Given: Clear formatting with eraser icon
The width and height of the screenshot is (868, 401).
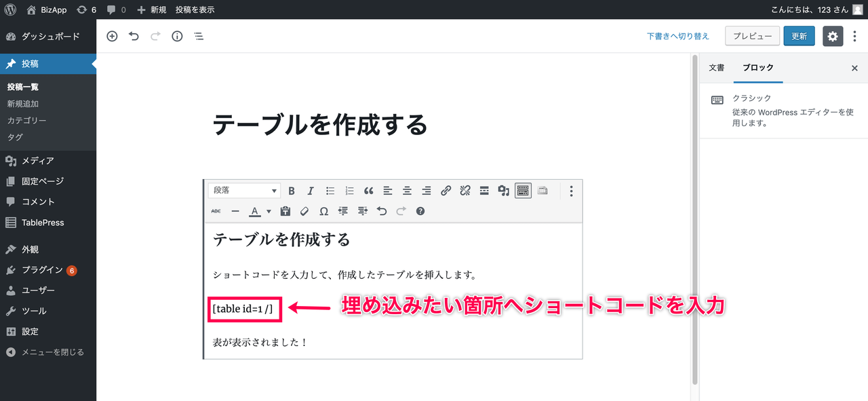Looking at the screenshot, I should click(x=304, y=211).
